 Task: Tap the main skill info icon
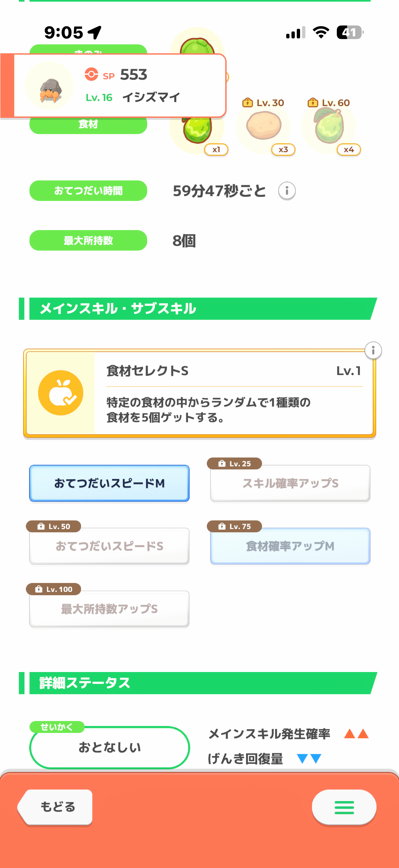coord(373,351)
